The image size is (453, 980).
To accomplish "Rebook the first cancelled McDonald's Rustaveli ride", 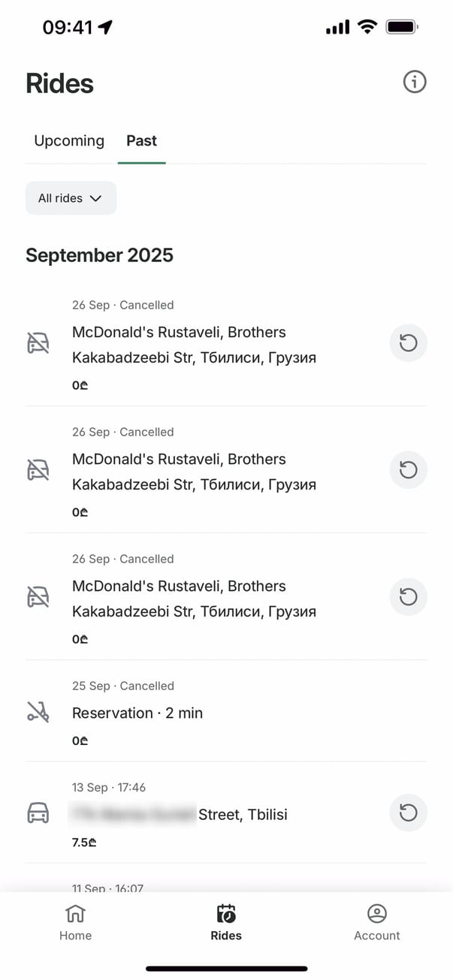I will (408, 343).
